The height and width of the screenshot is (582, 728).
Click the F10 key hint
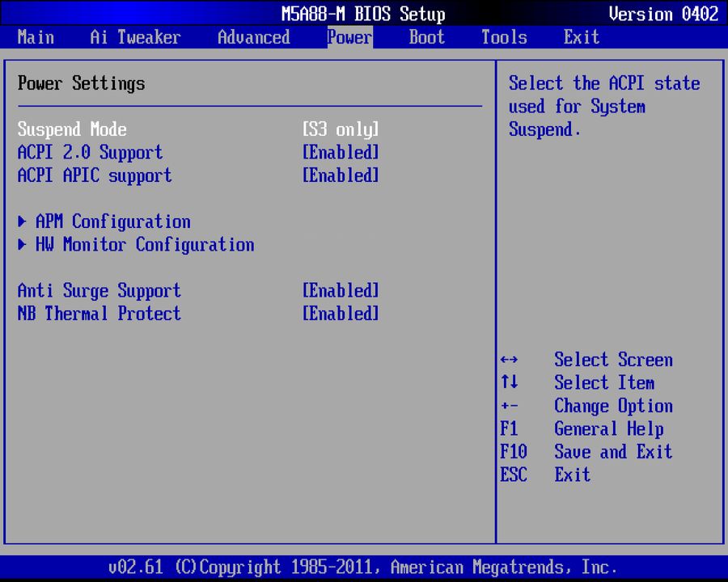pos(514,452)
